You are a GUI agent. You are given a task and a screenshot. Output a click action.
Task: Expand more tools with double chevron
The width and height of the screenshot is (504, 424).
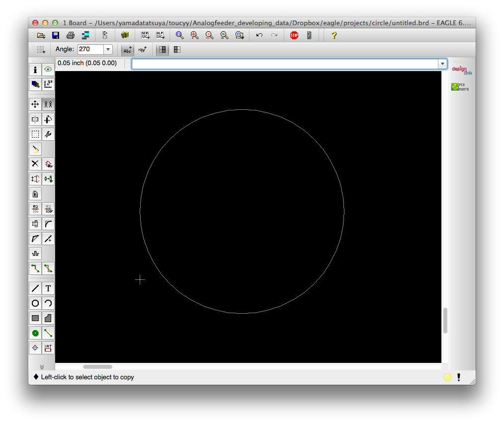click(42, 367)
